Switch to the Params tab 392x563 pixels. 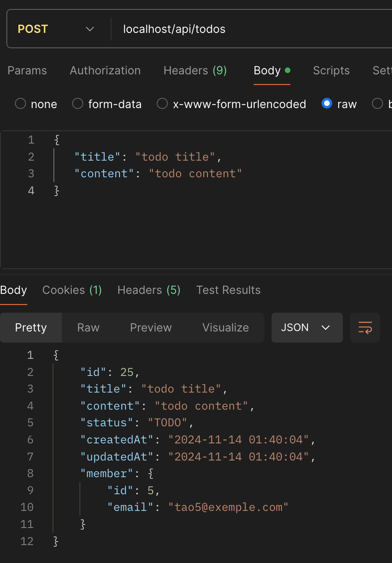pos(27,70)
